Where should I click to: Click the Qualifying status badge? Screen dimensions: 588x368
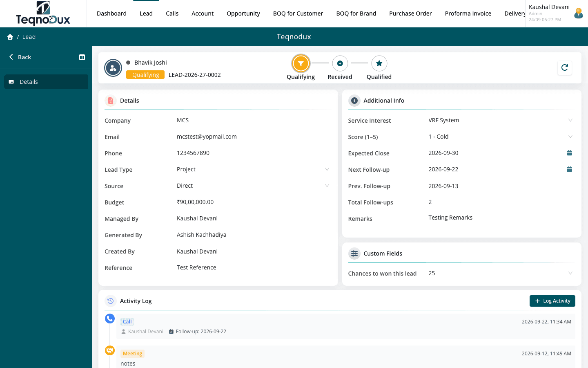coord(145,75)
